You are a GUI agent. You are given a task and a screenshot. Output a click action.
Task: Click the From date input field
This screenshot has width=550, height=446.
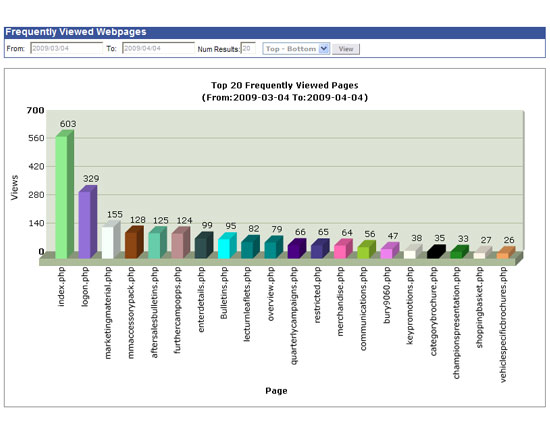click(x=66, y=48)
